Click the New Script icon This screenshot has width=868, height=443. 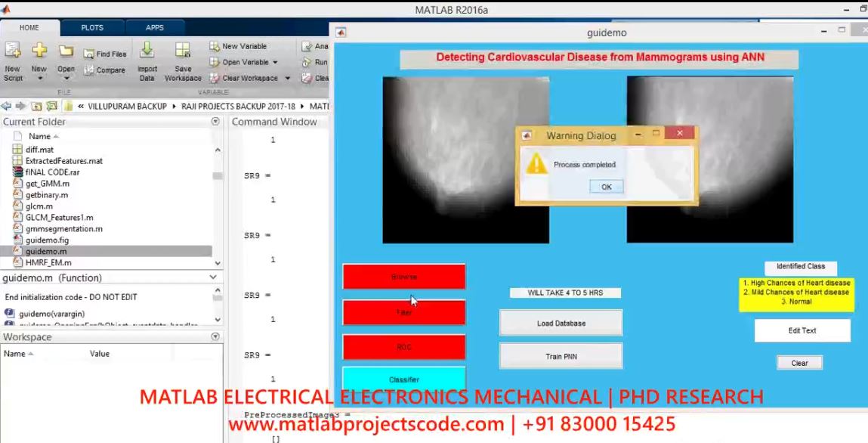click(x=12, y=51)
